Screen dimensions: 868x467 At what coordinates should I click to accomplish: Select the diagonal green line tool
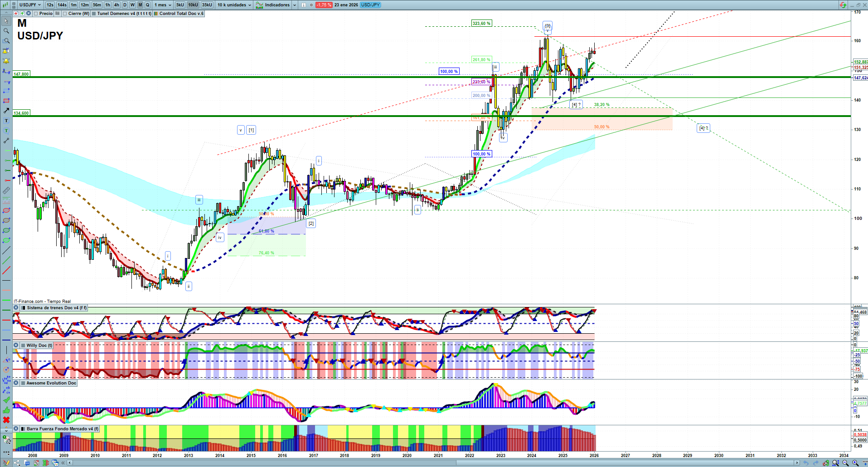pos(6,260)
